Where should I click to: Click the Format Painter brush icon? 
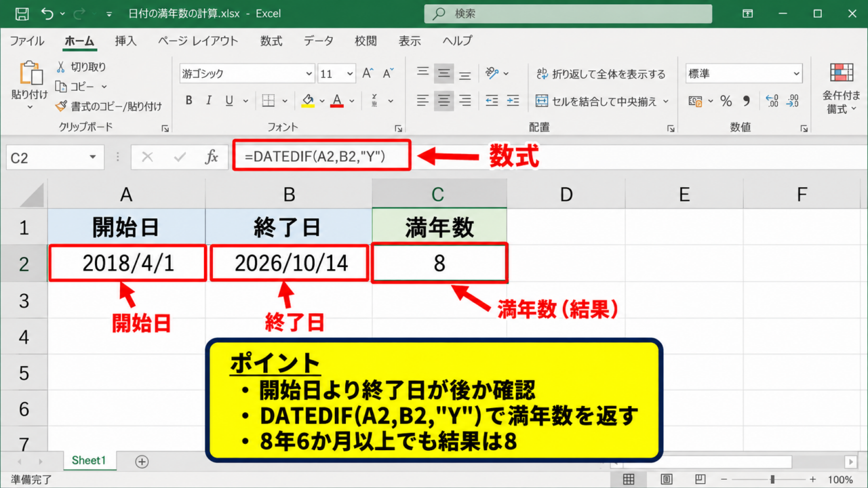(60, 106)
